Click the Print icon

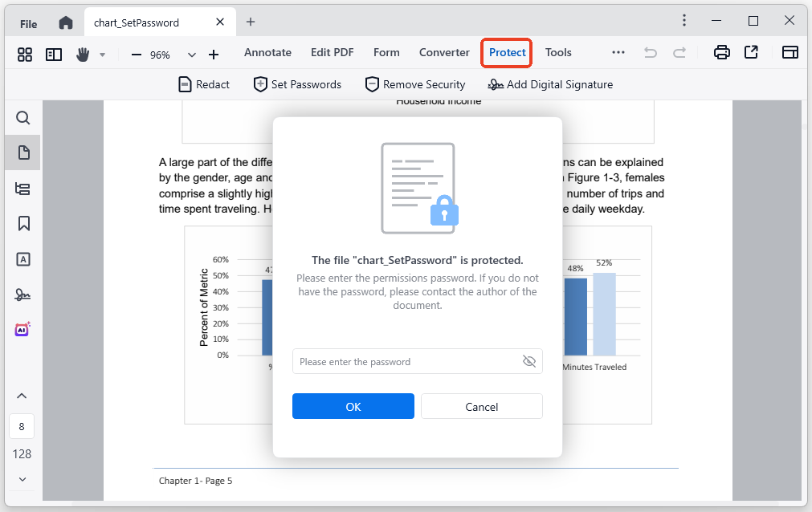(x=722, y=53)
